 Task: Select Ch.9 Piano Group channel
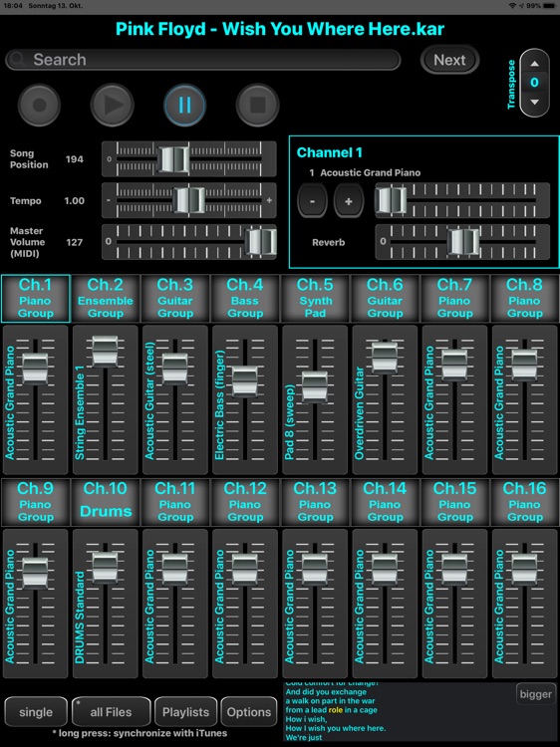tap(36, 503)
